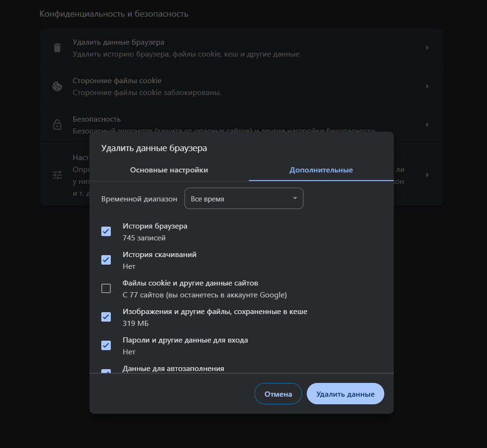The width and height of the screenshot is (487, 448).
Task: Uncheck the История скачиваний checkbox
Action: [x=106, y=260]
